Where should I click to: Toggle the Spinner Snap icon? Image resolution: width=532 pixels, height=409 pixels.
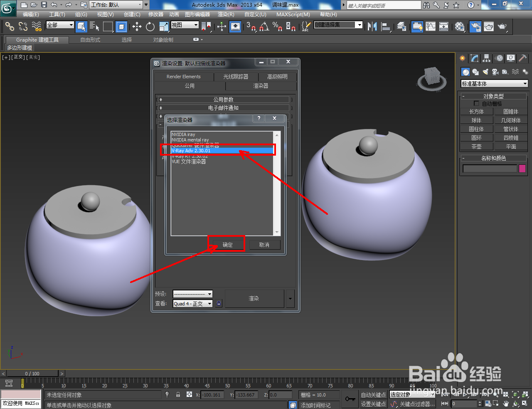pos(291,27)
